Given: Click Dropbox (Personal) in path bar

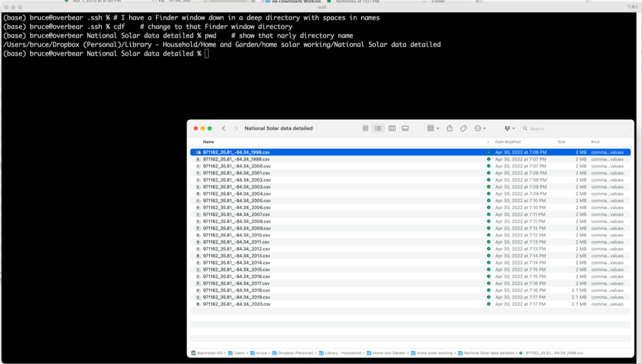Looking at the screenshot, I should point(295,353).
